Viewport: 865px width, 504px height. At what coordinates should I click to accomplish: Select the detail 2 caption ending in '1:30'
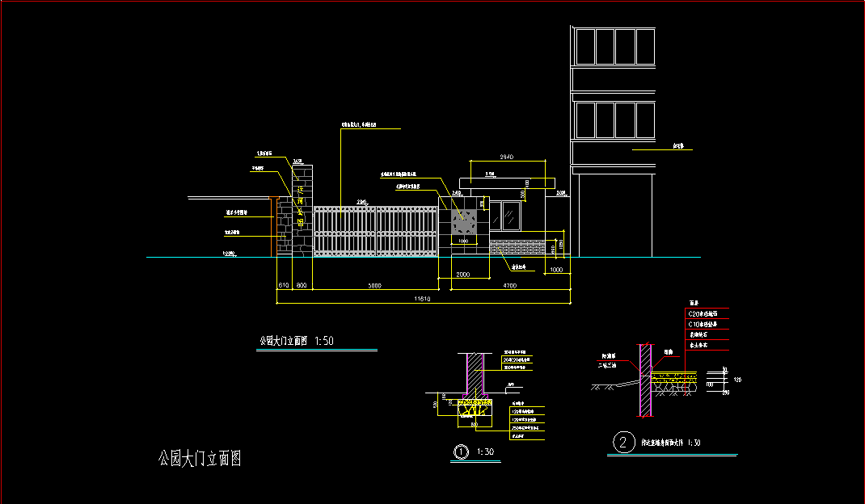[671, 443]
